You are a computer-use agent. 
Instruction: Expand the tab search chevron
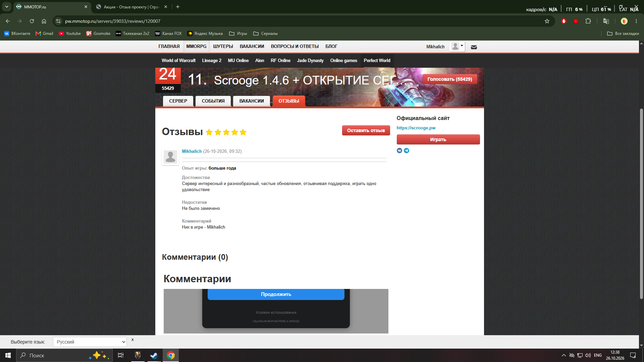[7, 7]
